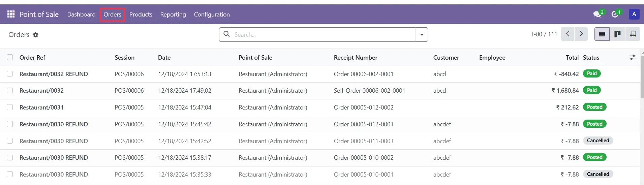Open optional columns adjust icon

633,58
